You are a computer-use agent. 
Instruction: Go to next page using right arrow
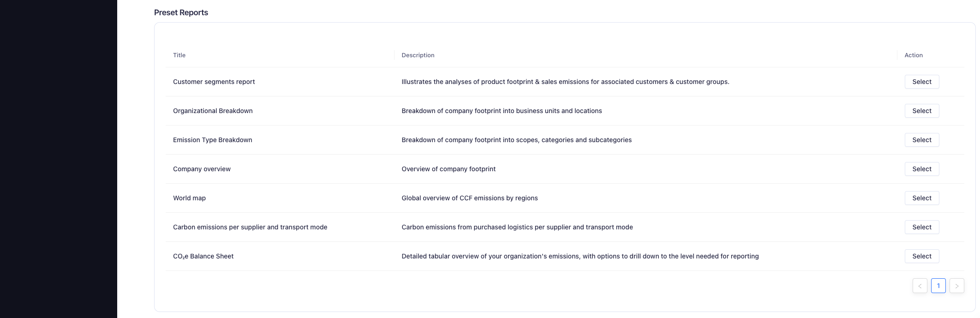956,286
